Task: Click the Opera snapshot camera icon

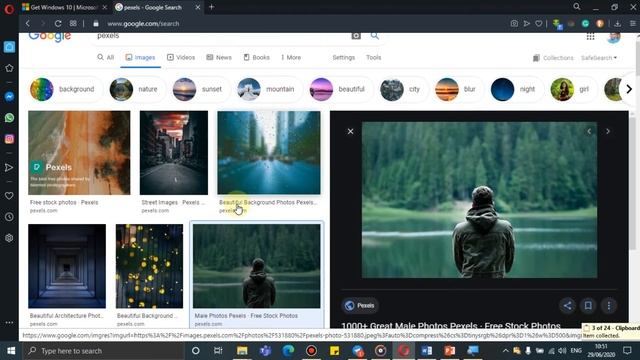Action: (x=514, y=24)
